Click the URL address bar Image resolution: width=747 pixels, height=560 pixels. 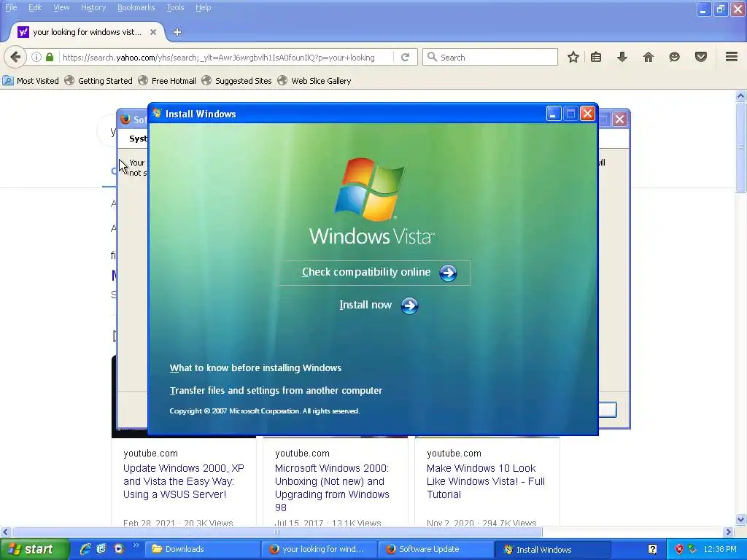click(x=226, y=57)
